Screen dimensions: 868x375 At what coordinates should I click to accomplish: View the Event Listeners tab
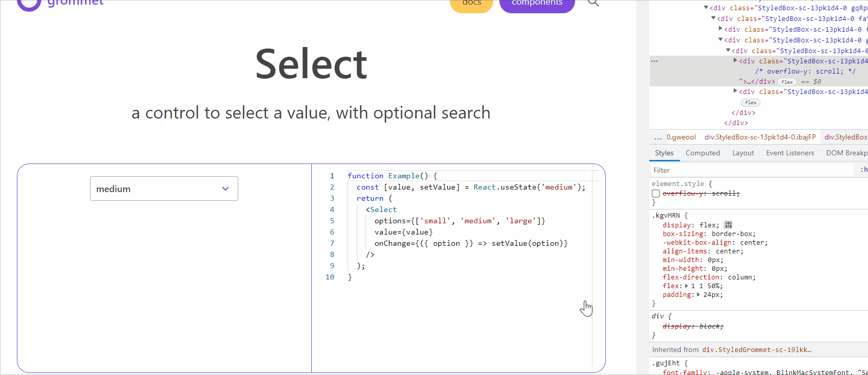click(790, 153)
